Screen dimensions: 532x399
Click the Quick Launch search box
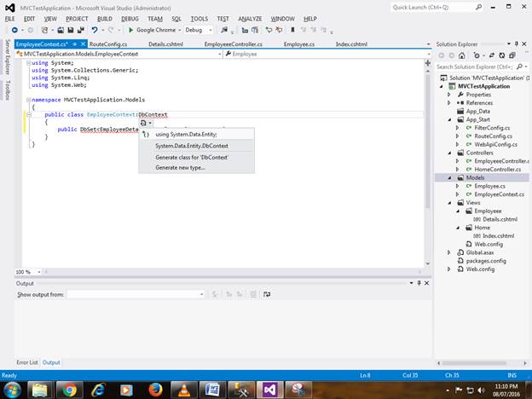tap(431, 7)
